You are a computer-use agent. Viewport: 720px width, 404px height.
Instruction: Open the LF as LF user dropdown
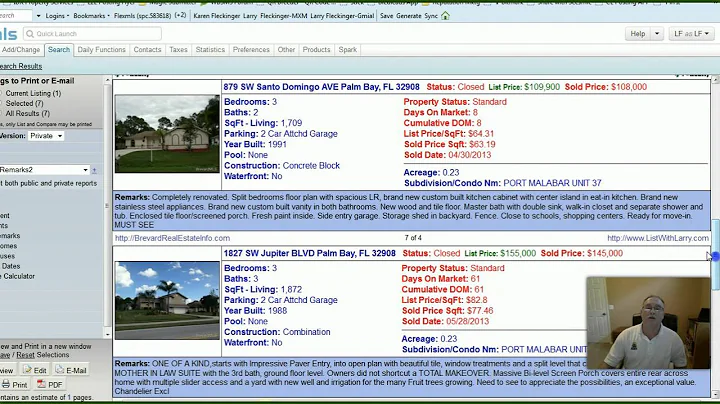(x=691, y=34)
